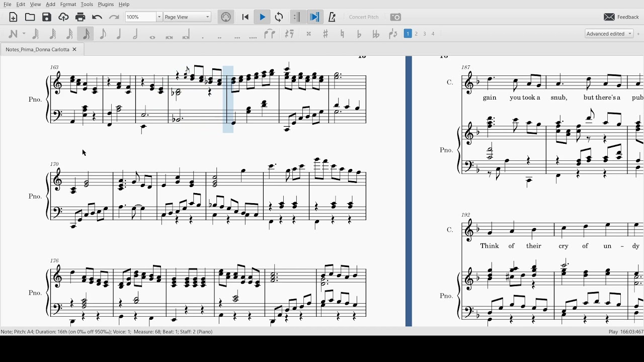This screenshot has height=362, width=644.
Task: Add a tie to selected note
Action: [x=270, y=34]
